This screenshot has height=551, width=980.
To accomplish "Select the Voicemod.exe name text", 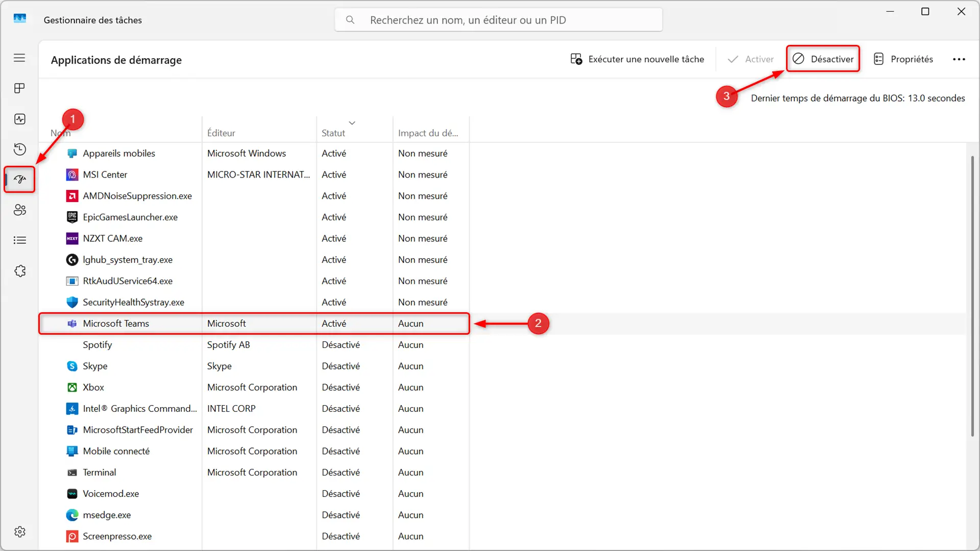I will pos(111,493).
